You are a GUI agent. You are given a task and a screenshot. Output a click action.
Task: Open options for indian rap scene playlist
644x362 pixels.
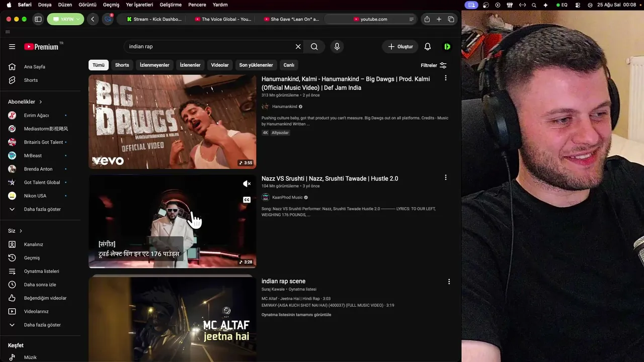tap(449, 282)
